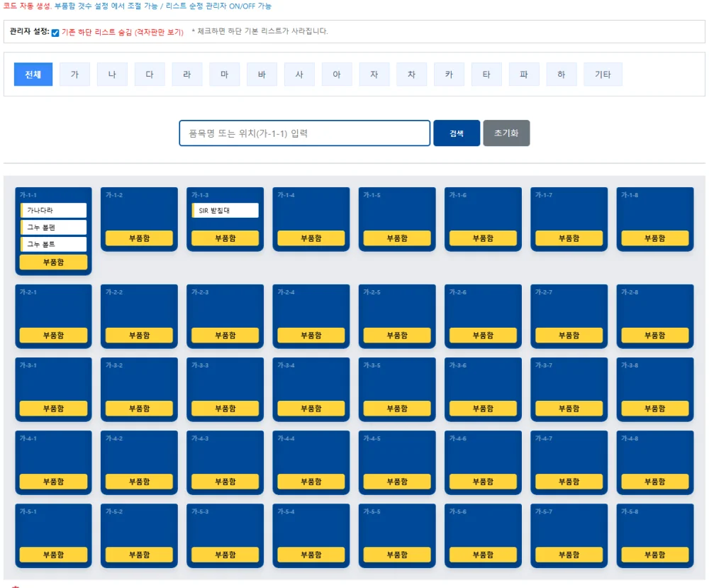The height and width of the screenshot is (588, 709).
Task: Open the SIR 받침대 item in 가-1-3
Action: point(225,211)
